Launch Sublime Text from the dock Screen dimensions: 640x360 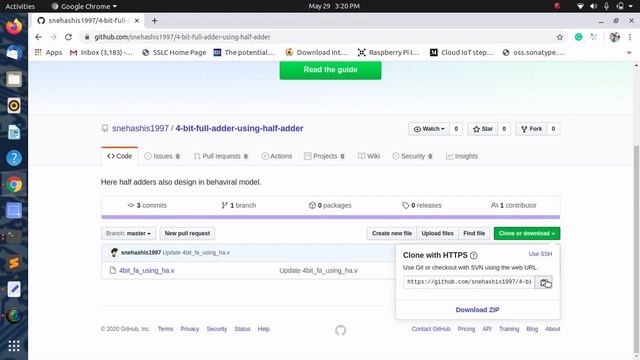[14, 263]
